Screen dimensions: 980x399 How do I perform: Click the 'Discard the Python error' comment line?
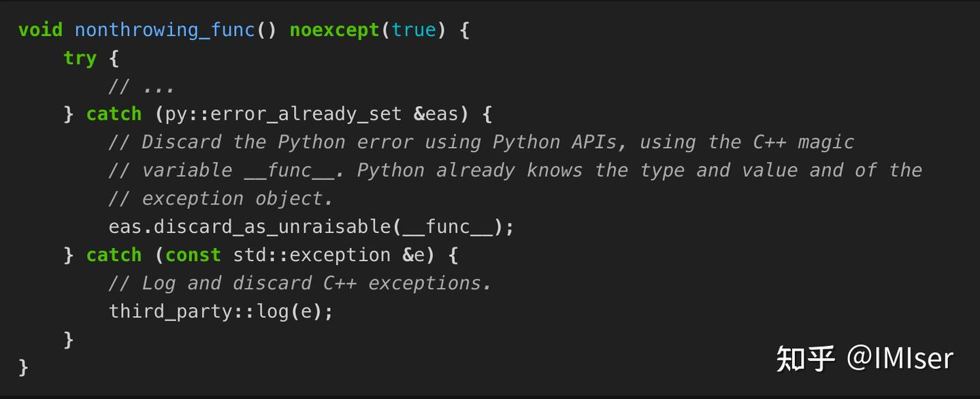[x=481, y=143]
